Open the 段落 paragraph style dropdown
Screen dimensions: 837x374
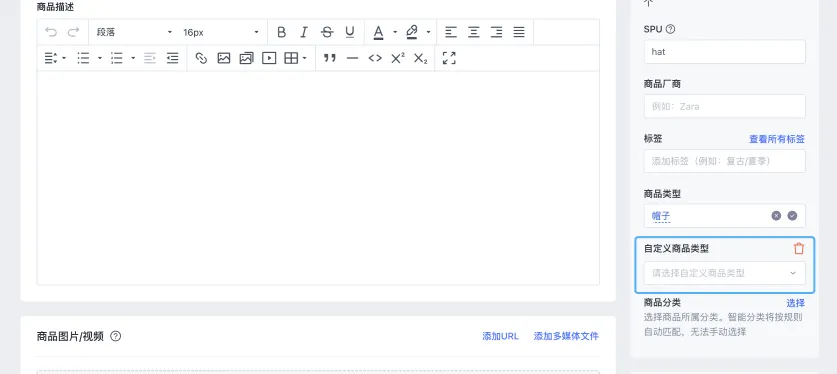[x=134, y=32]
